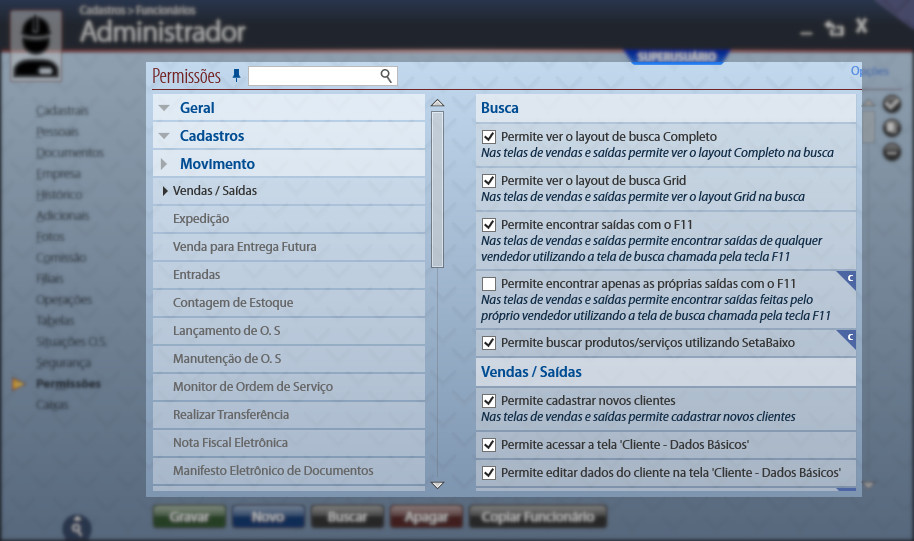Click the middle round icon at the right edge
This screenshot has width=914, height=541.
(x=891, y=128)
